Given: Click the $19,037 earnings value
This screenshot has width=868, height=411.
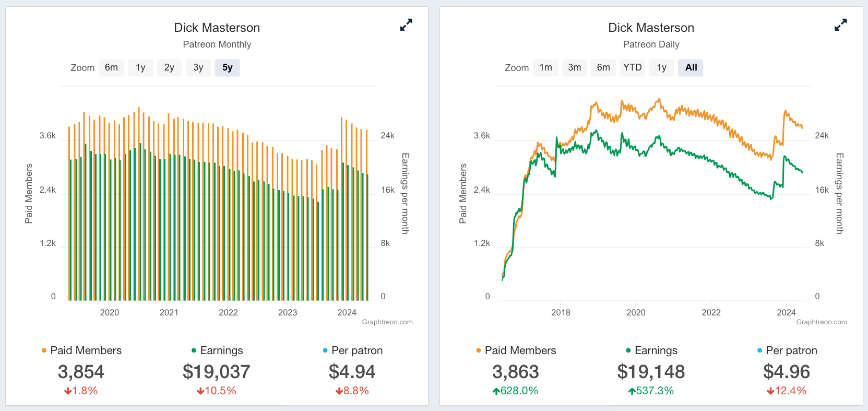Looking at the screenshot, I should (217, 372).
